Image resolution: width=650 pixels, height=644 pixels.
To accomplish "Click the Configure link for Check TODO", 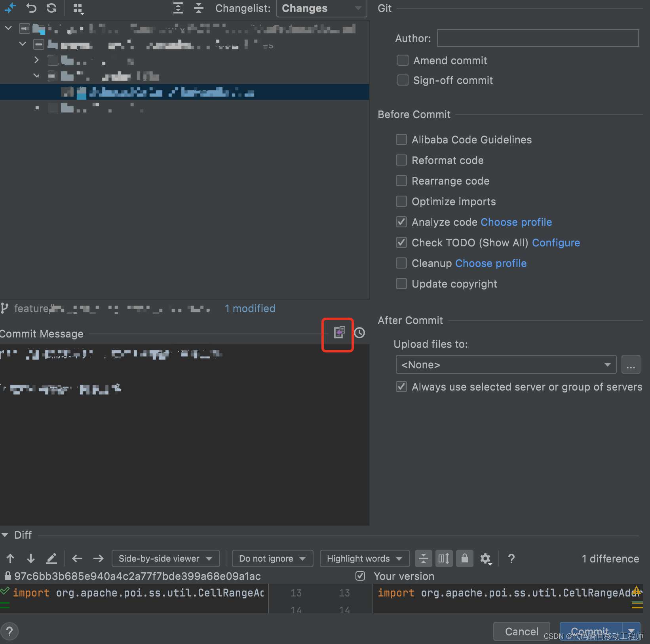I will point(556,242).
